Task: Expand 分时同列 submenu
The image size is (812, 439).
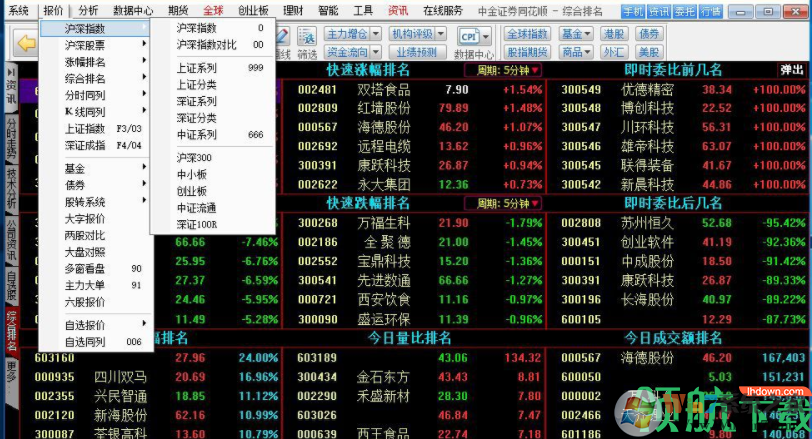Action: [x=96, y=95]
